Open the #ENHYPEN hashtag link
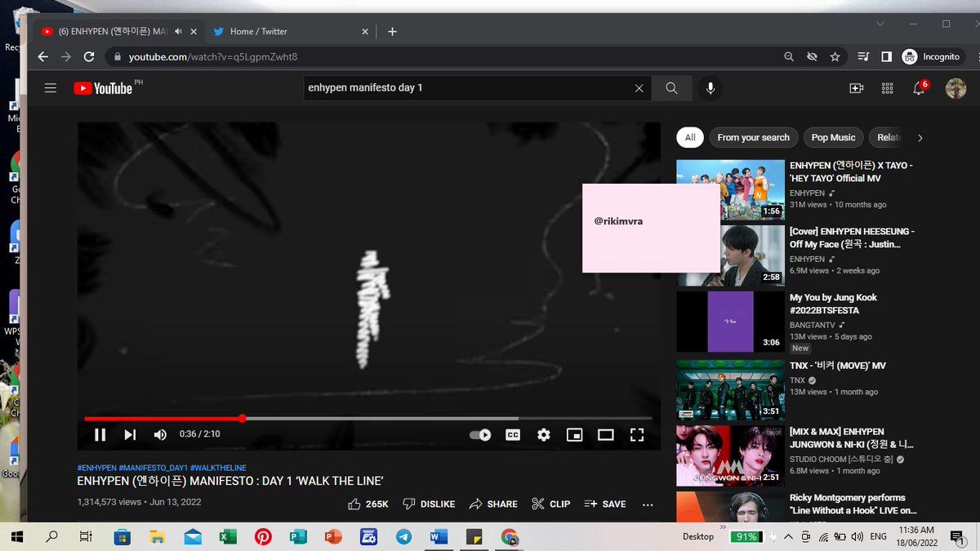Viewport: 980px width, 551px height. pos(97,468)
